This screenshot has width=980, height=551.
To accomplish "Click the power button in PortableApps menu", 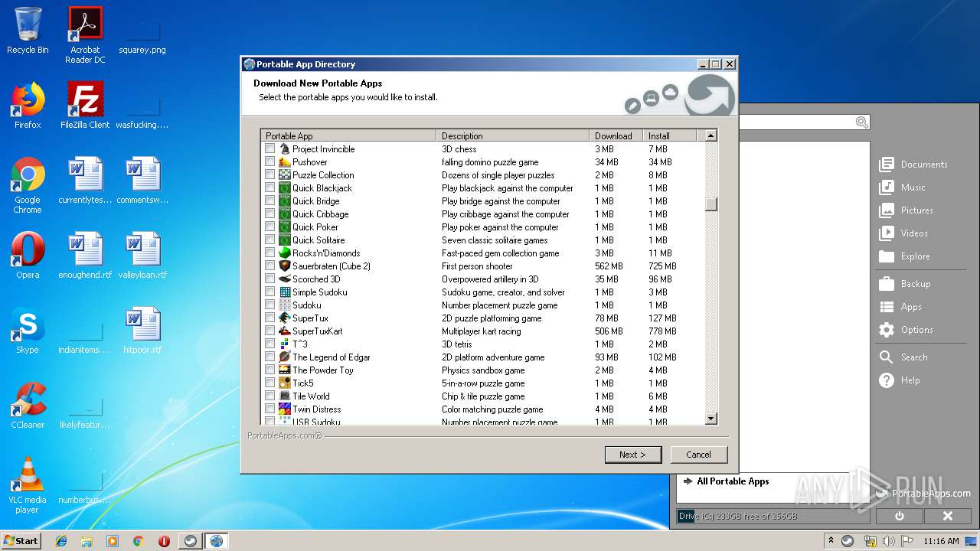I will [899, 516].
